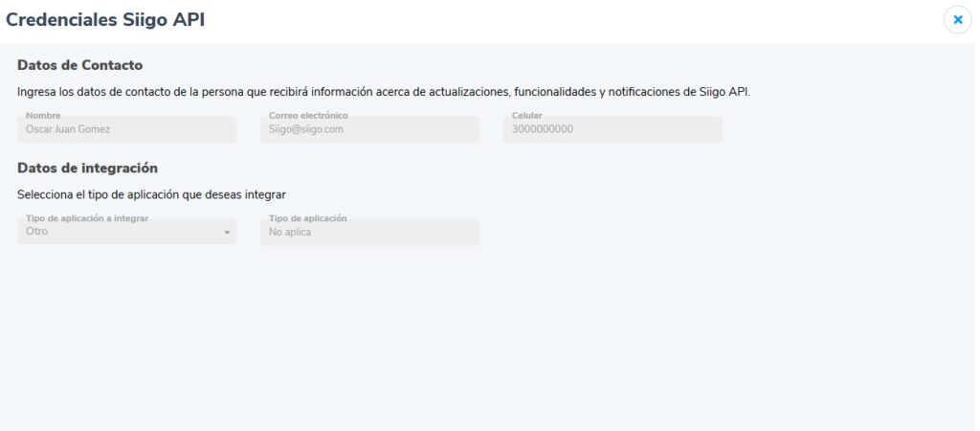Viewport: 980px width, 431px height.
Task: Click the contact information instructions paragraph
Action: [x=383, y=93]
